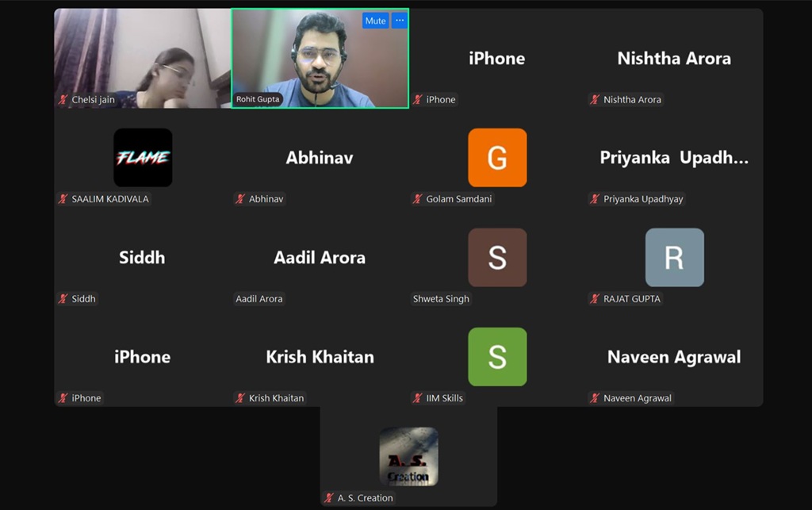The image size is (812, 510).
Task: Click the muted mic icon next to Naveen Agrawal
Action: (595, 398)
